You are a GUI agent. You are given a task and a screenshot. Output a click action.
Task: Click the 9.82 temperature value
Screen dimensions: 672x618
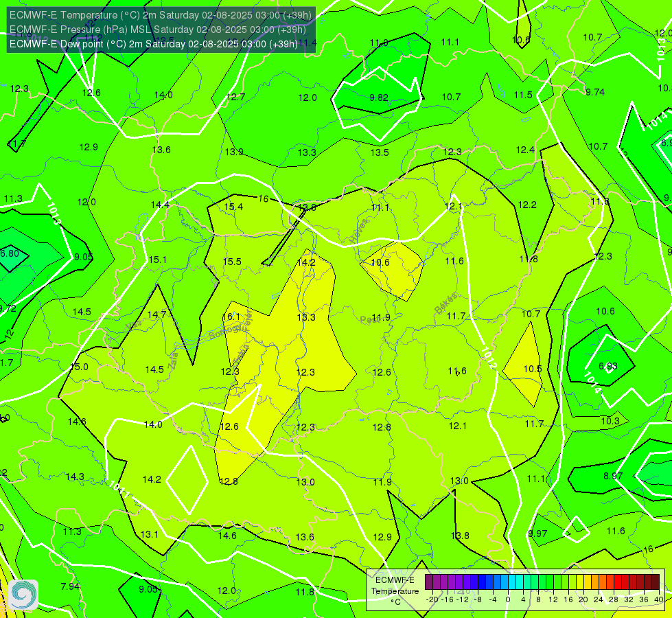[379, 98]
